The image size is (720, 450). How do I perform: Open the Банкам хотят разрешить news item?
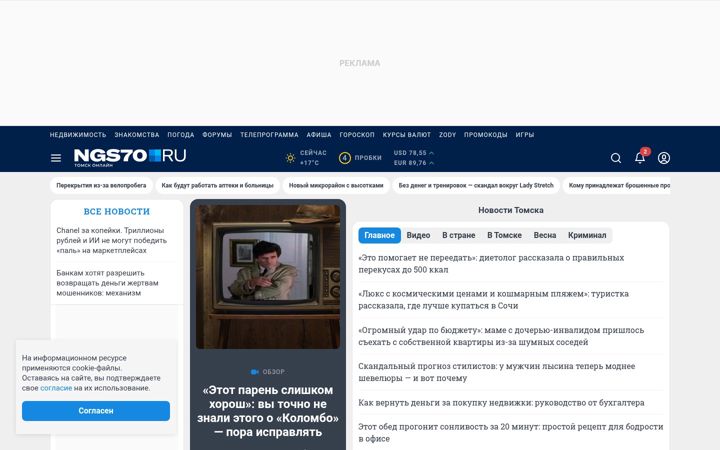point(107,283)
